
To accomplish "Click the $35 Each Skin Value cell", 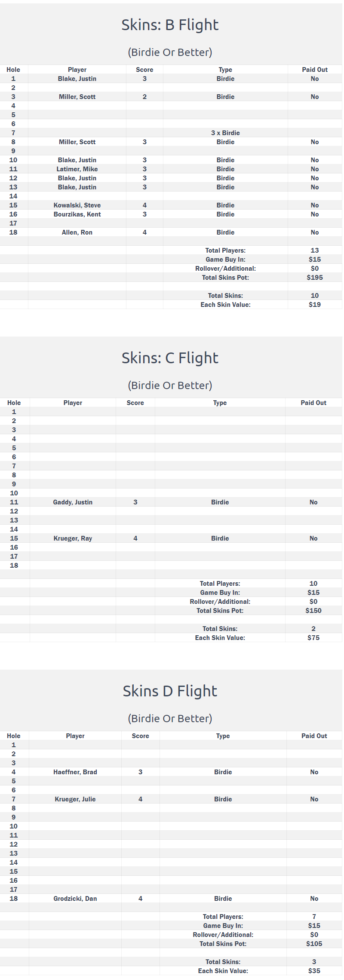I will click(314, 971).
